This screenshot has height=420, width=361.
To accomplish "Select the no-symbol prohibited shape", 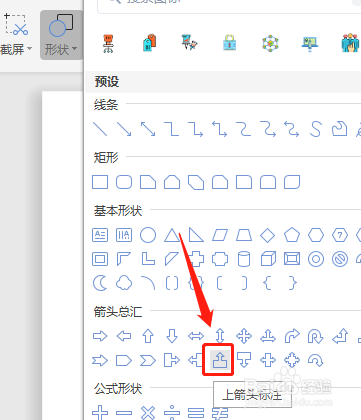I will 340,259.
